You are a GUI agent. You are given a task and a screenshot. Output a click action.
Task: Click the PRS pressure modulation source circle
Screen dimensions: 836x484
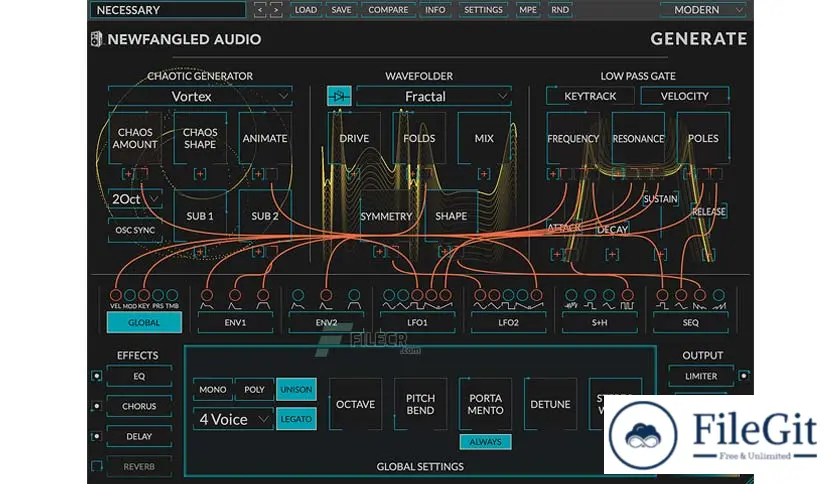tap(158, 295)
